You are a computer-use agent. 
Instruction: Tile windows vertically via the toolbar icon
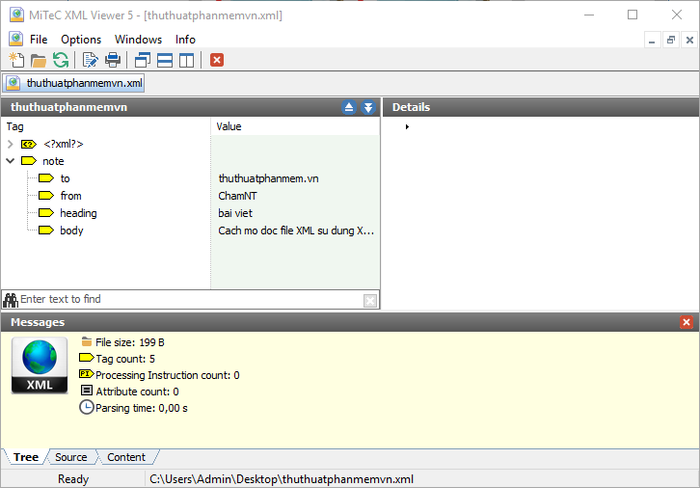point(187,60)
